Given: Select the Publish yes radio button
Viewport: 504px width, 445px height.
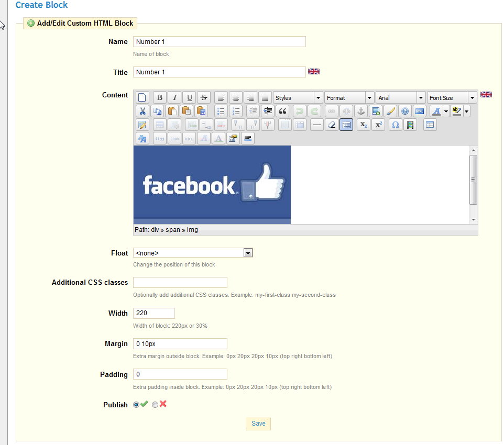Looking at the screenshot, I should click(x=136, y=405).
